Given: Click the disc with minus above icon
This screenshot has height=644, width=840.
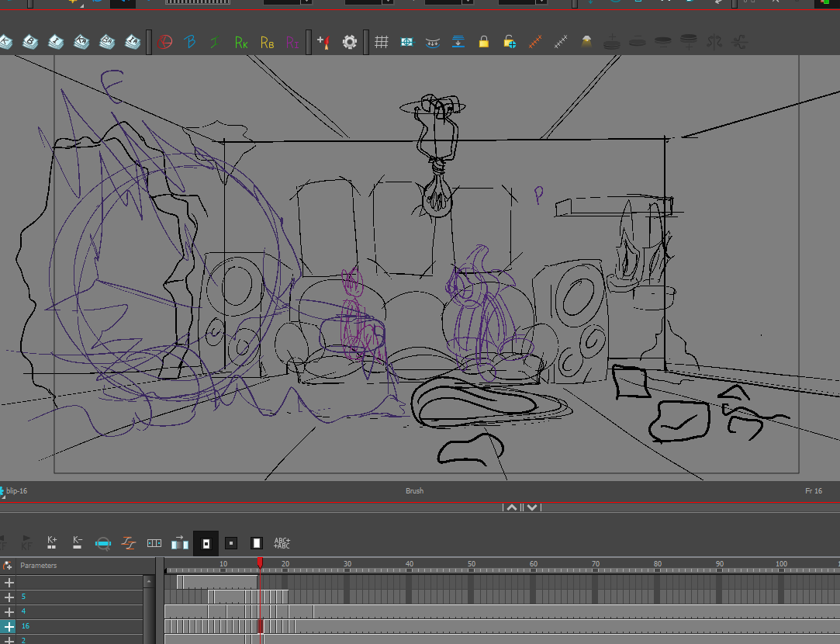Looking at the screenshot, I should tap(637, 41).
